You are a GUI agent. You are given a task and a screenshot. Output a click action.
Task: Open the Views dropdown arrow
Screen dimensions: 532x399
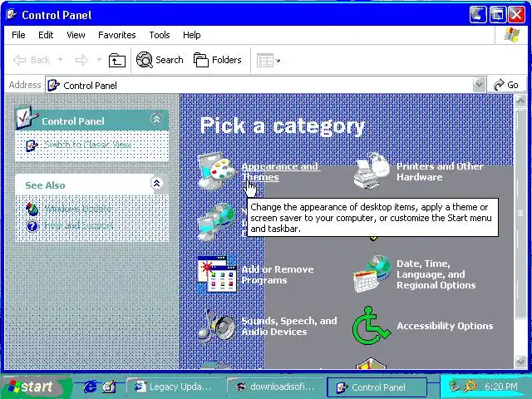coord(278,61)
